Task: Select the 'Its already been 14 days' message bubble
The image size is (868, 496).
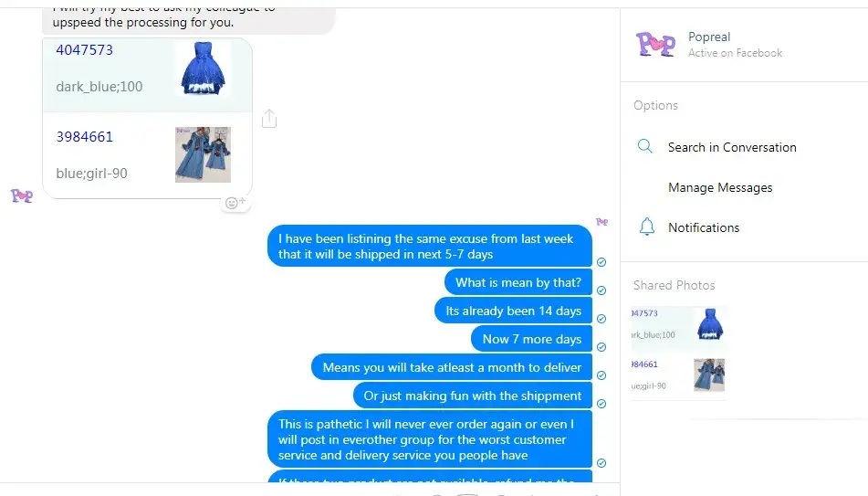Action: [513, 311]
